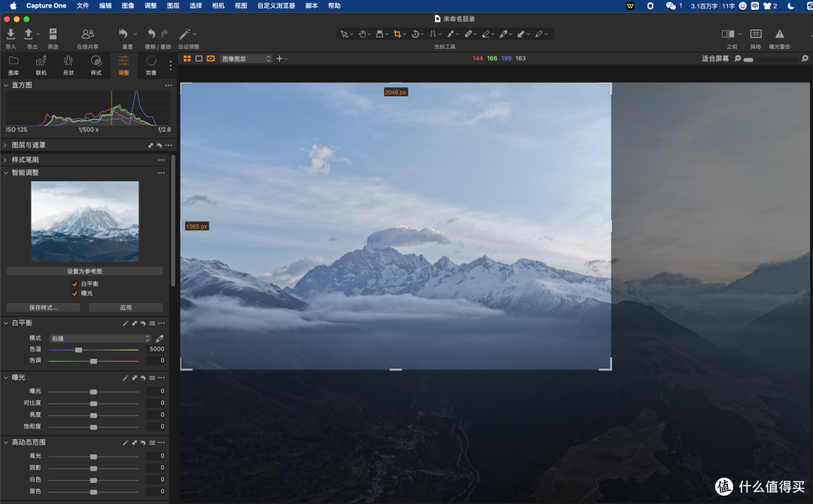The width and height of the screenshot is (813, 504).
Task: Click the Reset (重置) adjustments icon
Action: click(123, 34)
